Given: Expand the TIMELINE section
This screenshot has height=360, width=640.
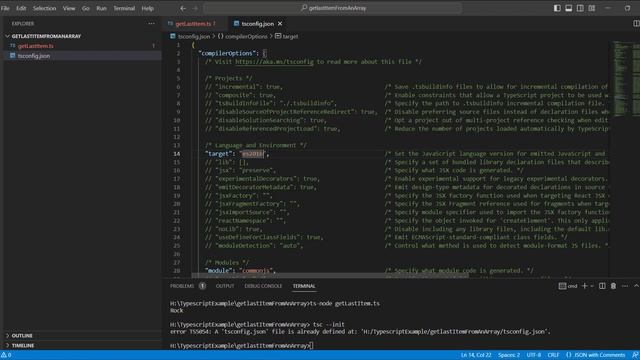Looking at the screenshot, I should tap(23, 345).
